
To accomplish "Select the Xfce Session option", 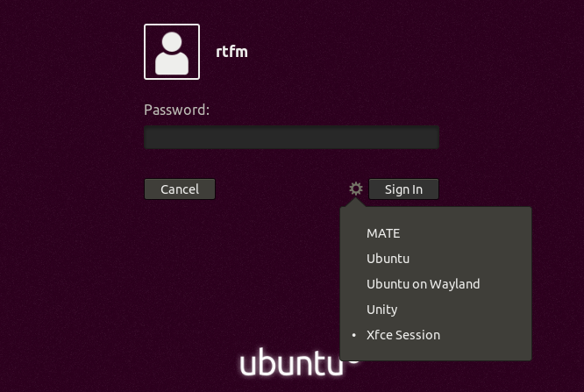I will 403,335.
